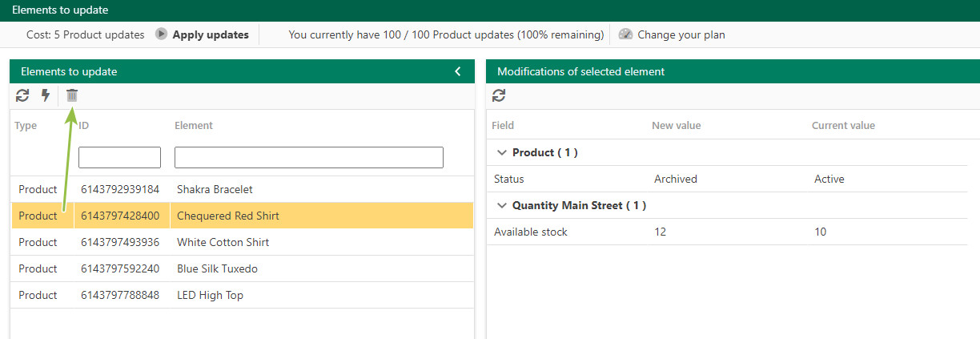Viewport: 980px width, 339px height.
Task: Click Apply updates
Action: (211, 34)
